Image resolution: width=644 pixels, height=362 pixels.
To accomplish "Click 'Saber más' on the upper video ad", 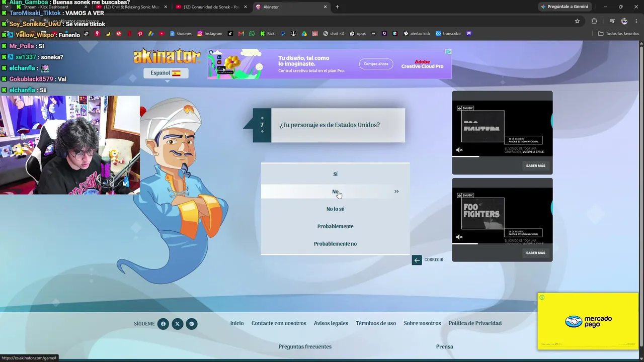I will tap(535, 166).
